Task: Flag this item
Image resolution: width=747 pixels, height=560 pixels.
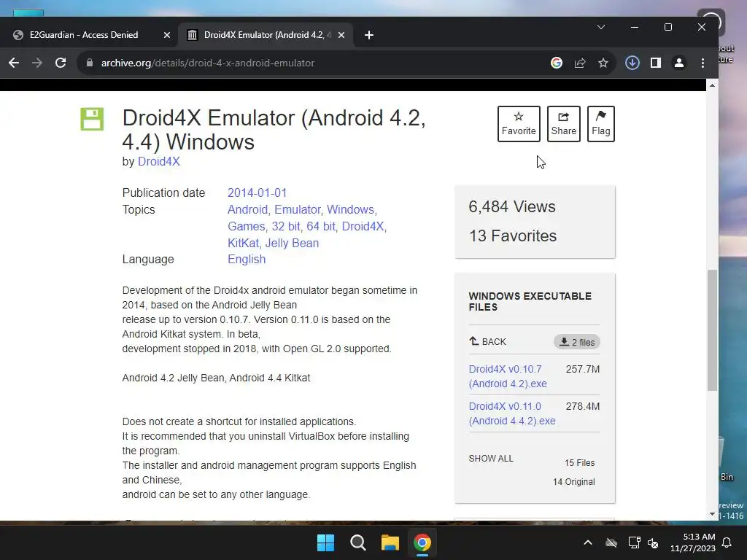Action: [601, 124]
